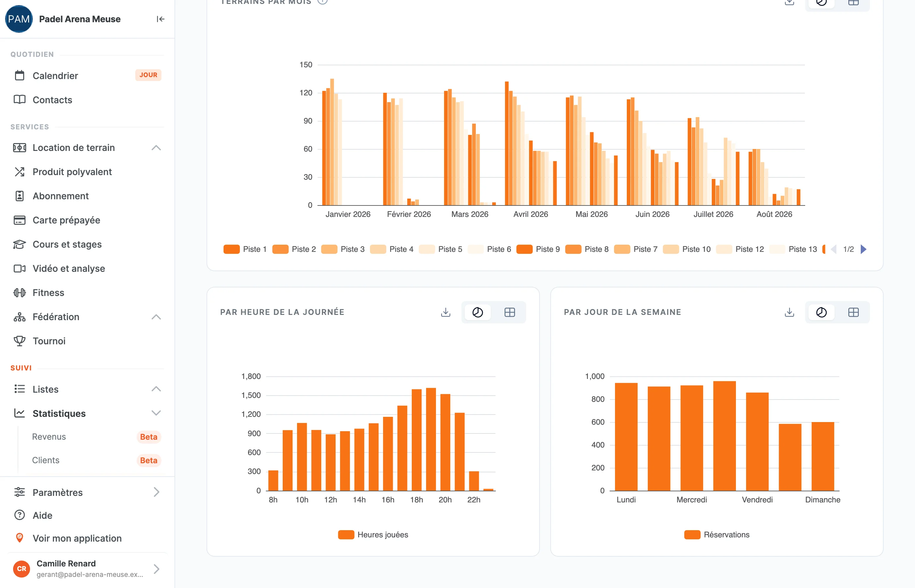Screen dimensions: 915x588
Task: Click the Lundi bar in weekday chart
Action: click(x=626, y=437)
